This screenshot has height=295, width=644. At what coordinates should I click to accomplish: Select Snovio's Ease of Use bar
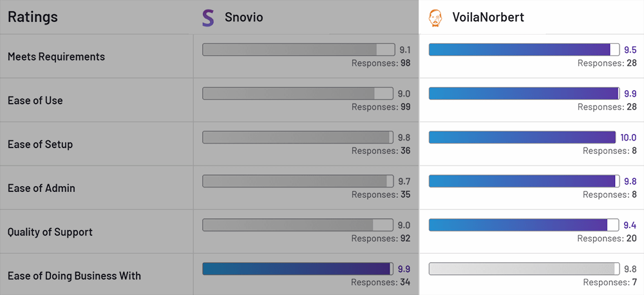[299, 93]
